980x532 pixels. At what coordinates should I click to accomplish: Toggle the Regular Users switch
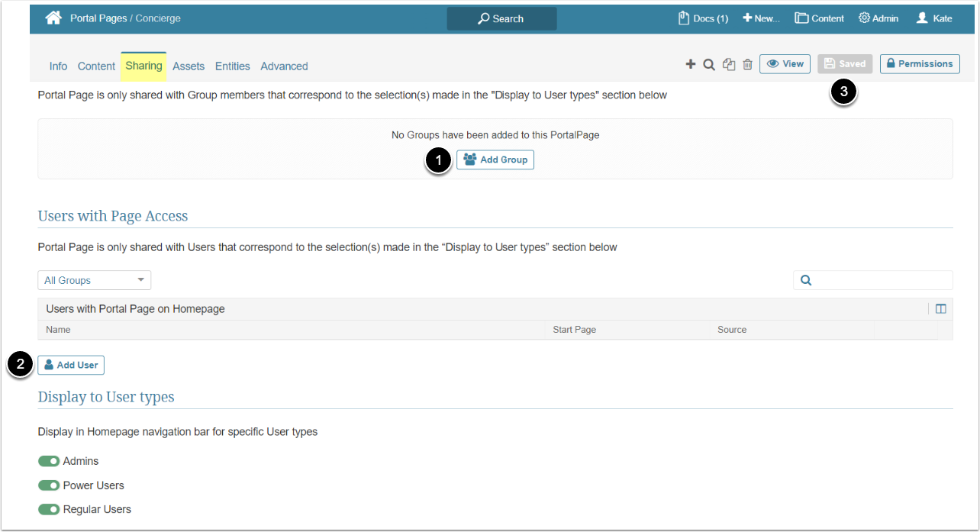(x=49, y=509)
